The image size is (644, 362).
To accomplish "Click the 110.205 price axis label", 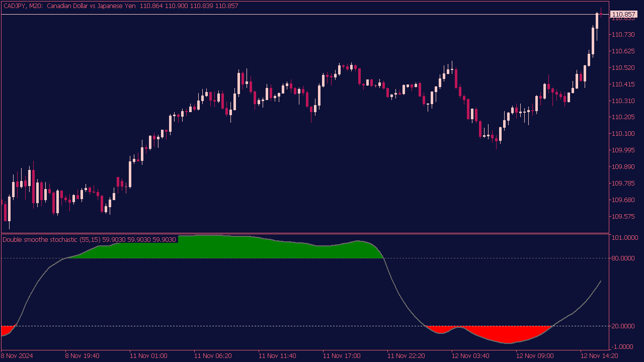I will click(623, 117).
